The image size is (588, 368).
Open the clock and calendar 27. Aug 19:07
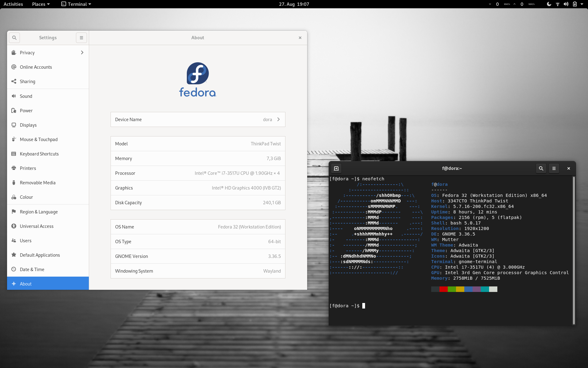pyautogui.click(x=294, y=4)
